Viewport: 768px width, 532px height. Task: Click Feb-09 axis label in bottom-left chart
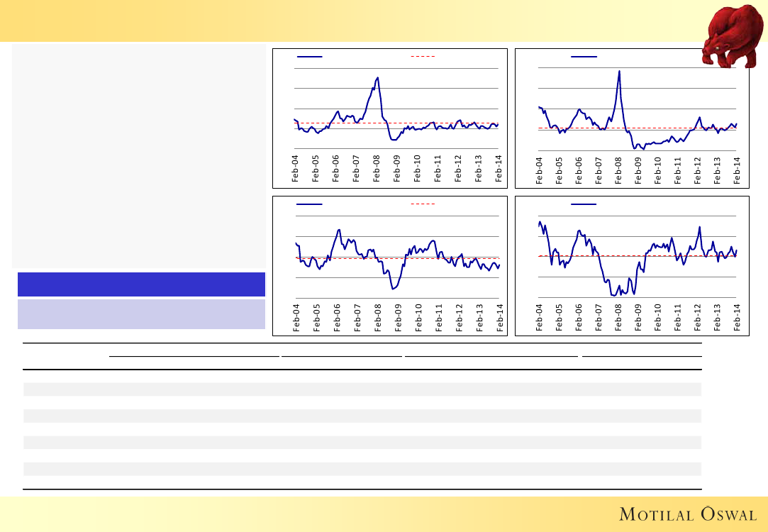tap(398, 319)
